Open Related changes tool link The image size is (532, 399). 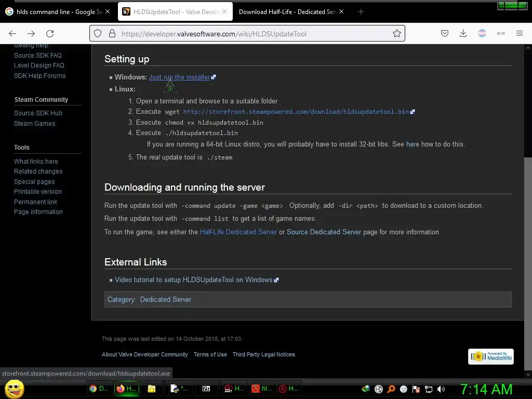pos(38,171)
